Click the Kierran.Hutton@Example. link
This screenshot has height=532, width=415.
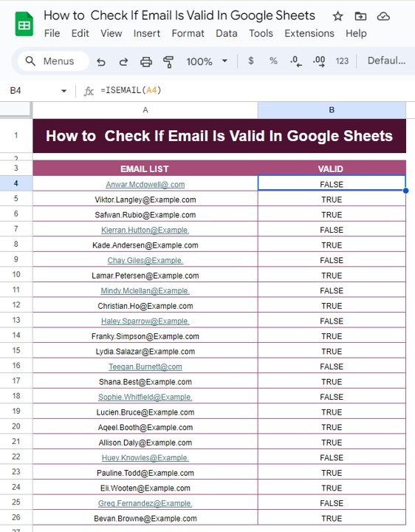coord(145,230)
